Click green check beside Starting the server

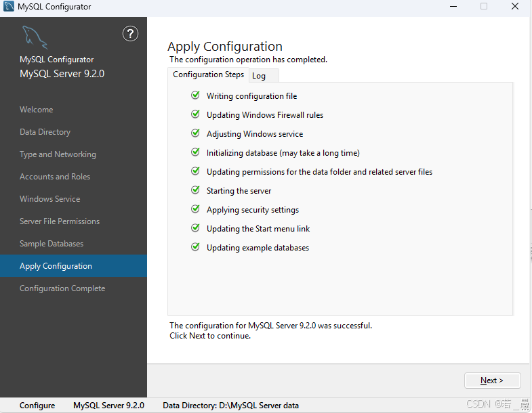(x=195, y=190)
